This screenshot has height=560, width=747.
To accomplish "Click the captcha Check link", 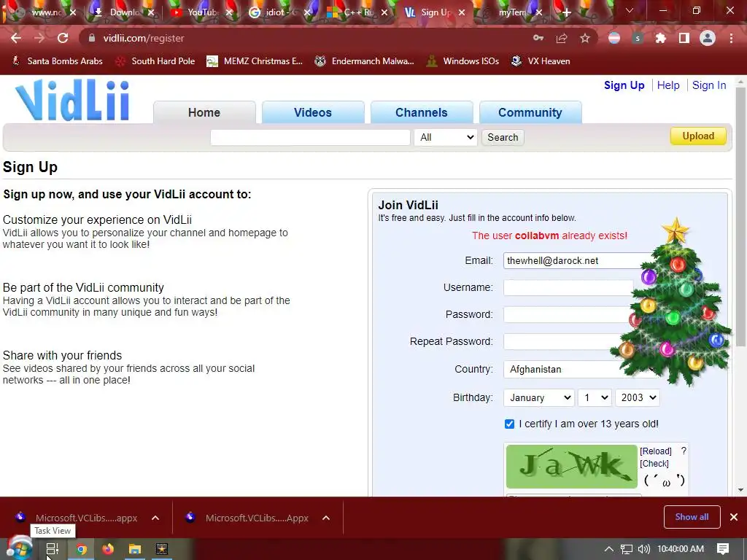I will [x=654, y=463].
